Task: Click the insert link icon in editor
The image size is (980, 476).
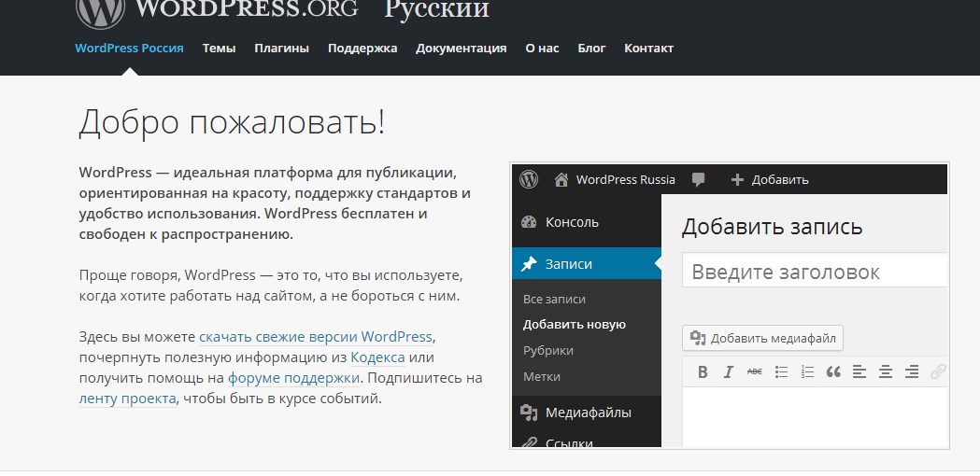Action: click(x=938, y=372)
